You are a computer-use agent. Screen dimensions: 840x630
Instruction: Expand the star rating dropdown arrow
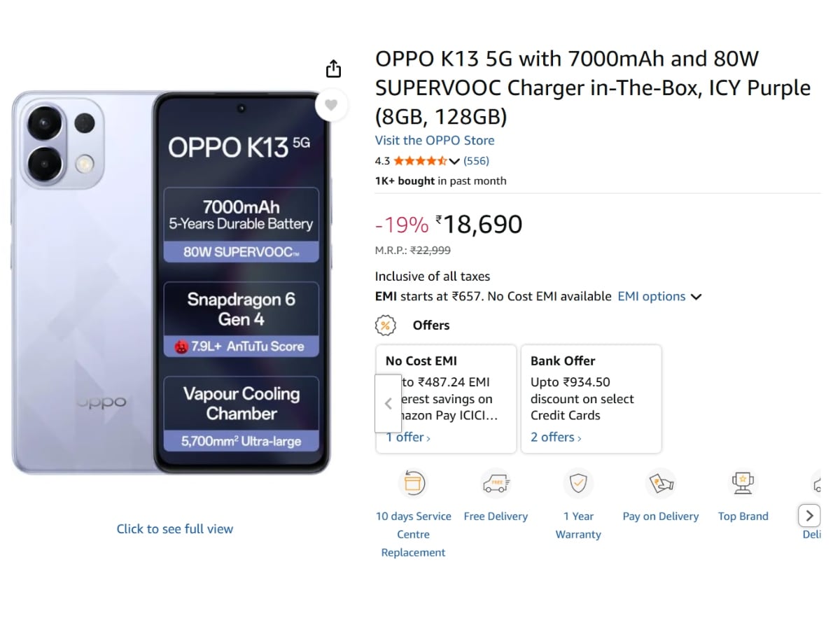click(454, 161)
